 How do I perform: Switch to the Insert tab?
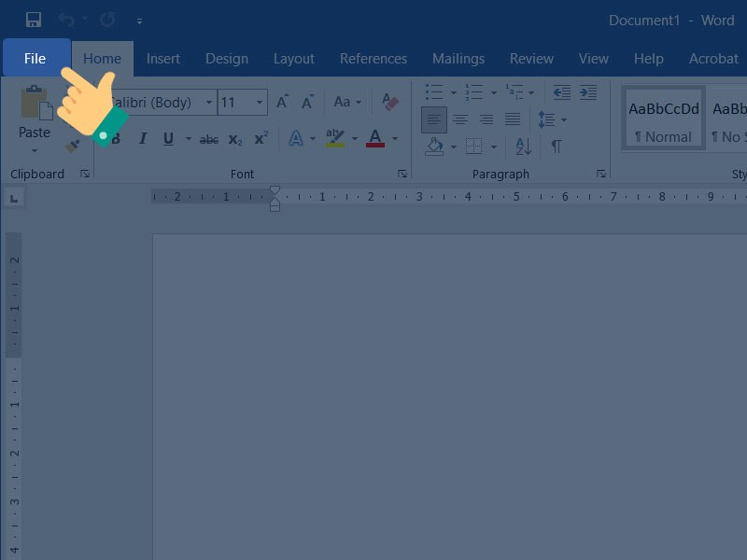coord(162,59)
